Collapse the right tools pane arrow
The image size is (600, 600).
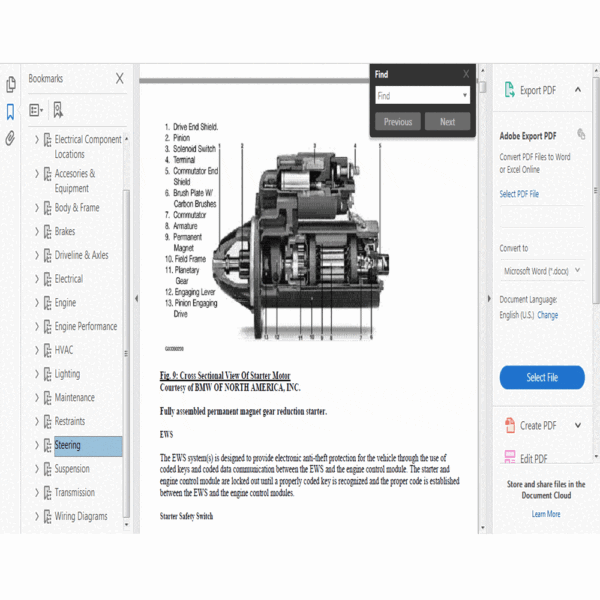pyautogui.click(x=489, y=299)
